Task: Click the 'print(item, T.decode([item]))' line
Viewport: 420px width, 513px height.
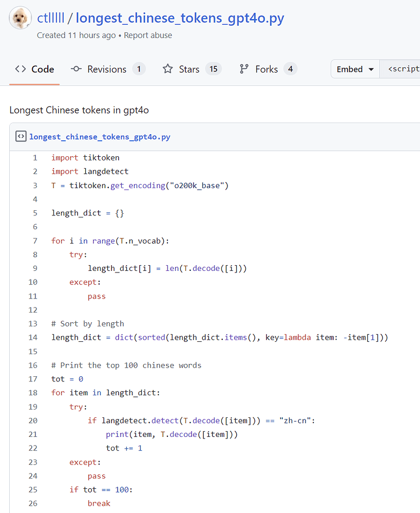Action: click(172, 434)
